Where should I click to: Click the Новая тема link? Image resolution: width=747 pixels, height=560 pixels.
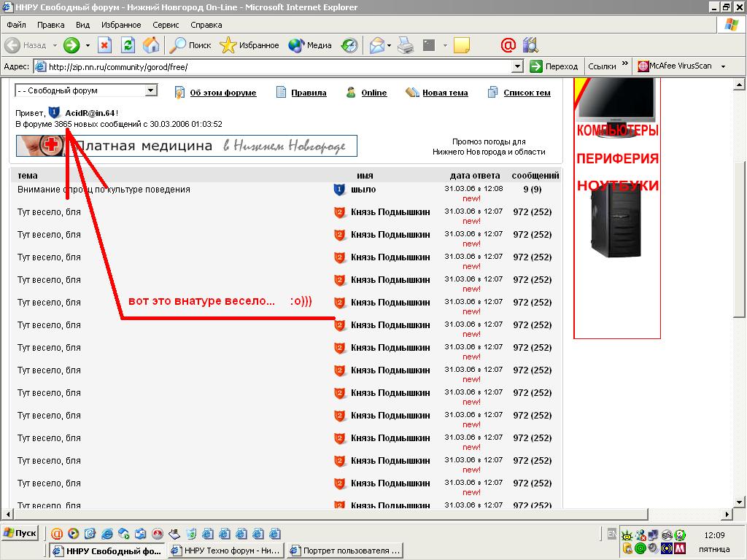point(444,93)
